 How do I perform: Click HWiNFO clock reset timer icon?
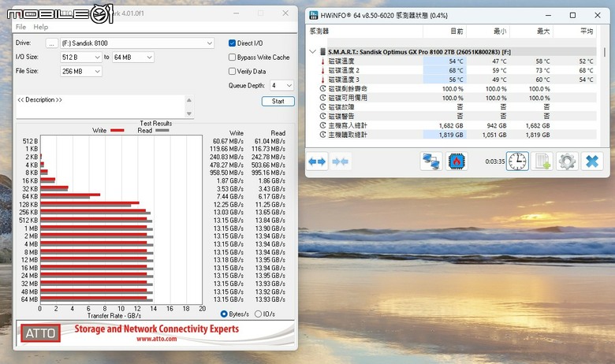click(x=517, y=162)
